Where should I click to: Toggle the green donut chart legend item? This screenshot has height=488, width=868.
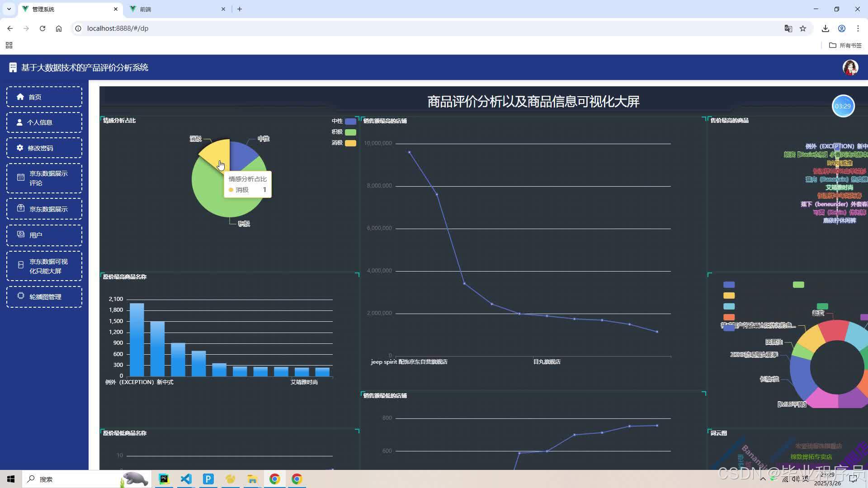pyautogui.click(x=798, y=285)
